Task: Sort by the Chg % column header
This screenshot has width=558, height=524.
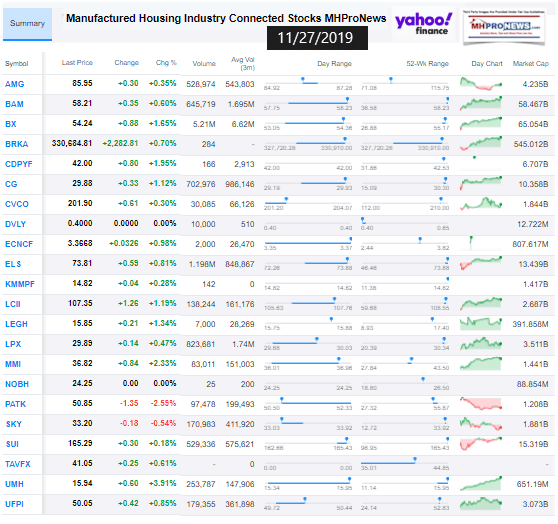Action: [166, 63]
